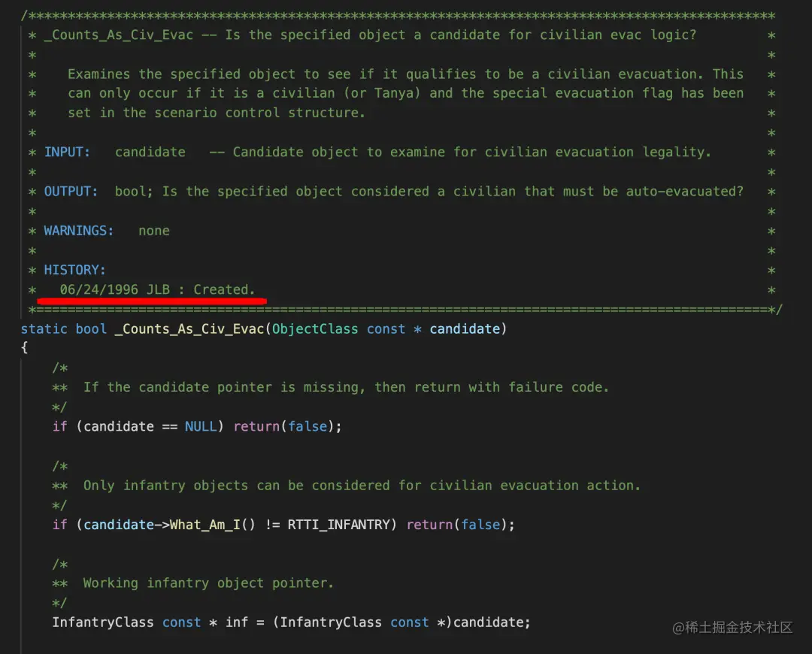Click the variable 'inf' in the InfantryClass declaration
Viewport: 812px width, 654px height.
coord(237,622)
